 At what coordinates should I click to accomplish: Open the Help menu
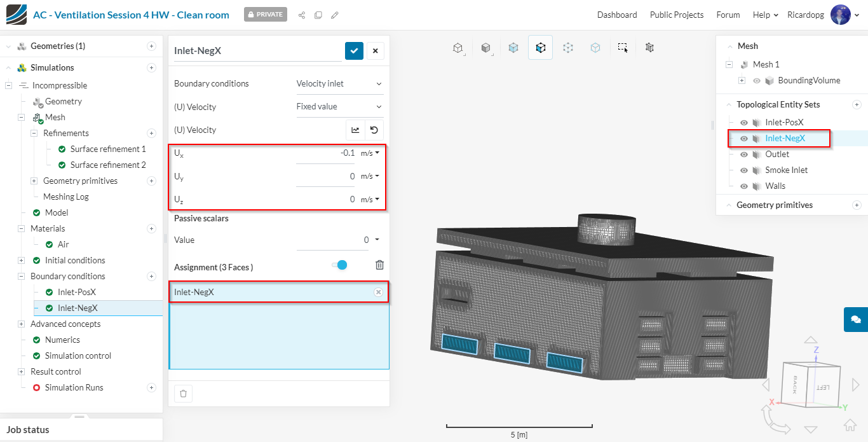click(765, 15)
